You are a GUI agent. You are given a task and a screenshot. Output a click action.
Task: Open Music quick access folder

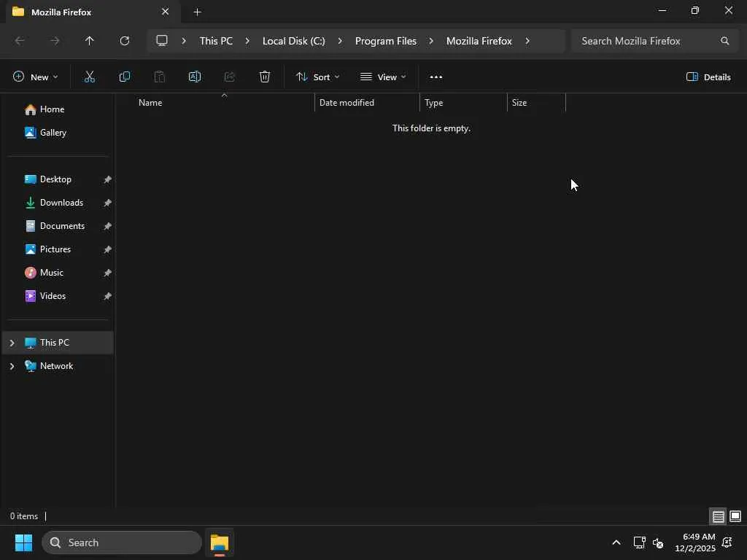[x=58, y=273]
